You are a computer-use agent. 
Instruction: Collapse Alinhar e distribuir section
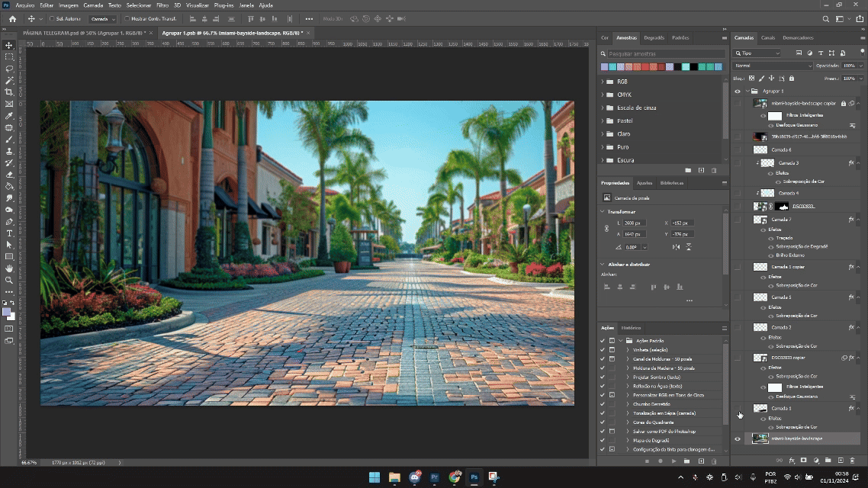click(x=603, y=264)
